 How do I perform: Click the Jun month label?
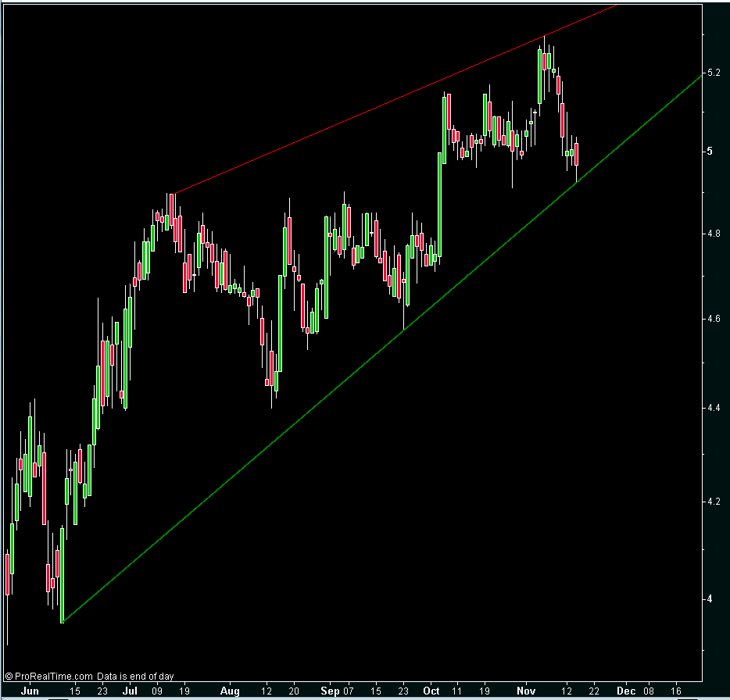pyautogui.click(x=30, y=691)
